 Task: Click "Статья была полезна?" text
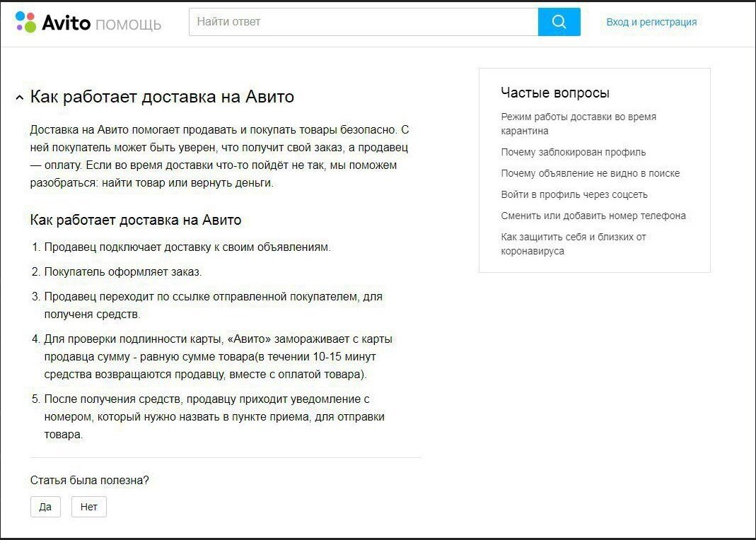click(x=90, y=480)
